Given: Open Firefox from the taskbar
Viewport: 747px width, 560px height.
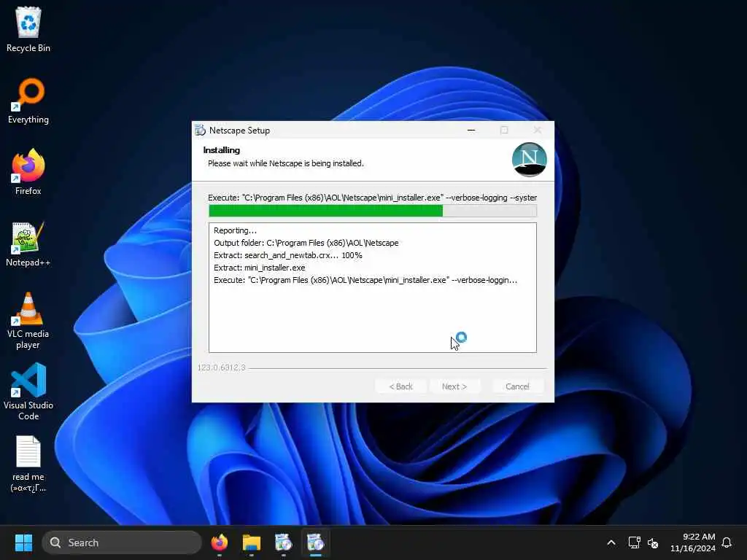Looking at the screenshot, I should (x=220, y=542).
